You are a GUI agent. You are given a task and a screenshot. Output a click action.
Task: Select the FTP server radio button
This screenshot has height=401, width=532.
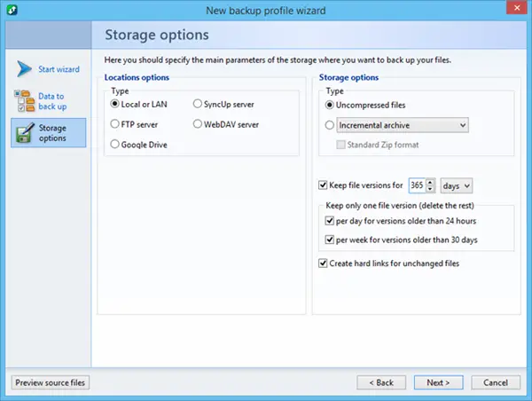[115, 123]
